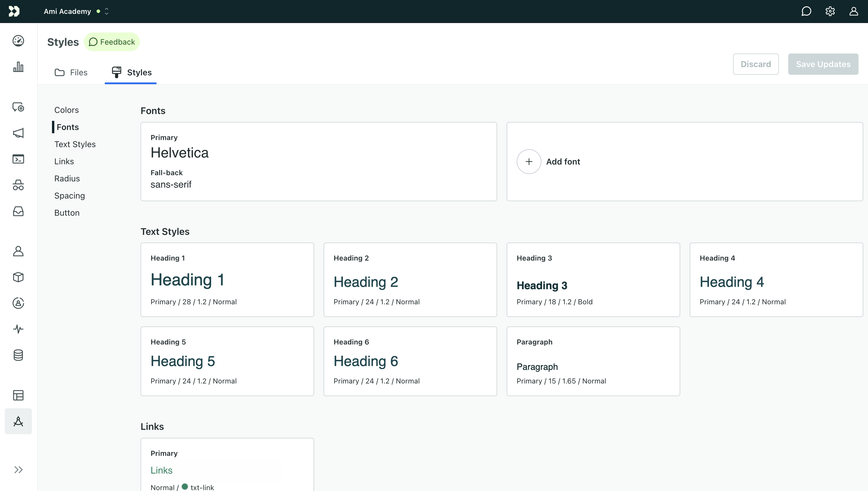Open the Heading 4 text style card
The height and width of the screenshot is (491, 868).
[x=776, y=279]
